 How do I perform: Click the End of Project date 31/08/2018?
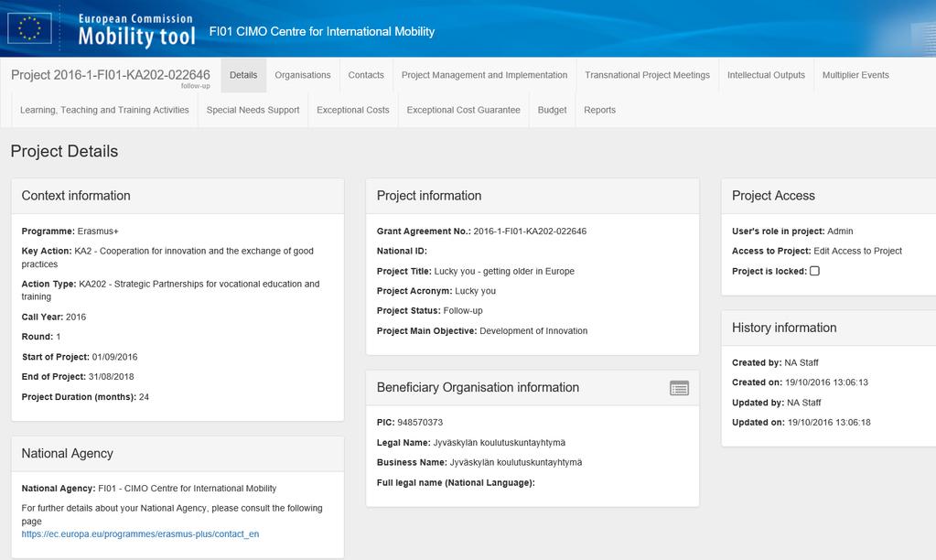coord(111,377)
